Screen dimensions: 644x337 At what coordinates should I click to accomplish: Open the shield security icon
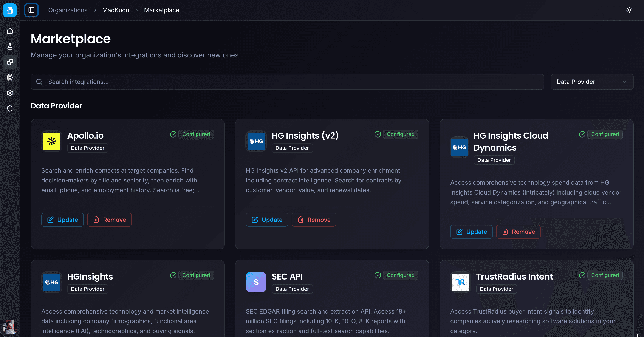10,108
